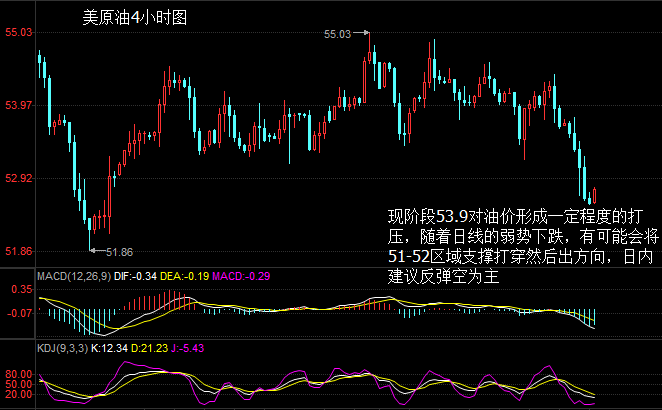Click the 51.86 low price marker on the chart
Image resolution: width=662 pixels, height=410 pixels.
(119, 253)
